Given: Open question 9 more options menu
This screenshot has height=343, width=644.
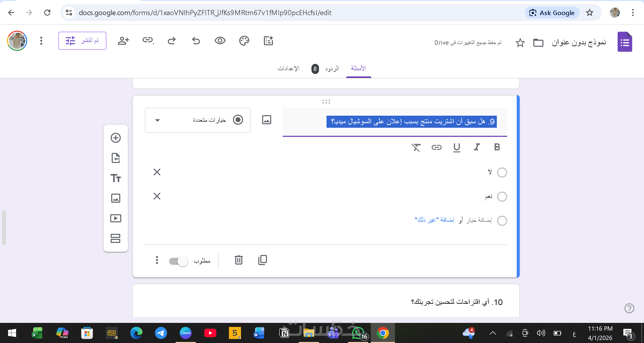Looking at the screenshot, I should click(x=157, y=260).
